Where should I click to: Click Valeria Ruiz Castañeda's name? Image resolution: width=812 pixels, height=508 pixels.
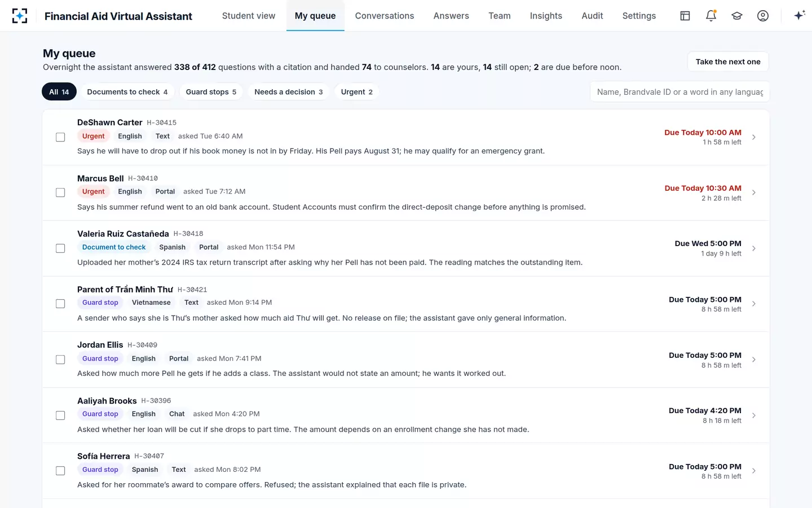click(x=123, y=234)
